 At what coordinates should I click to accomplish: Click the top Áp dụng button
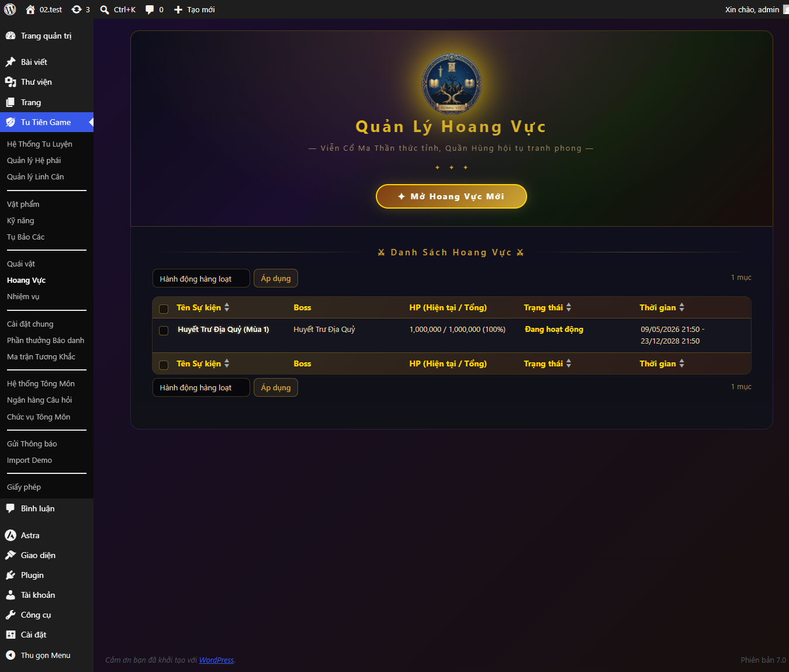(x=276, y=279)
